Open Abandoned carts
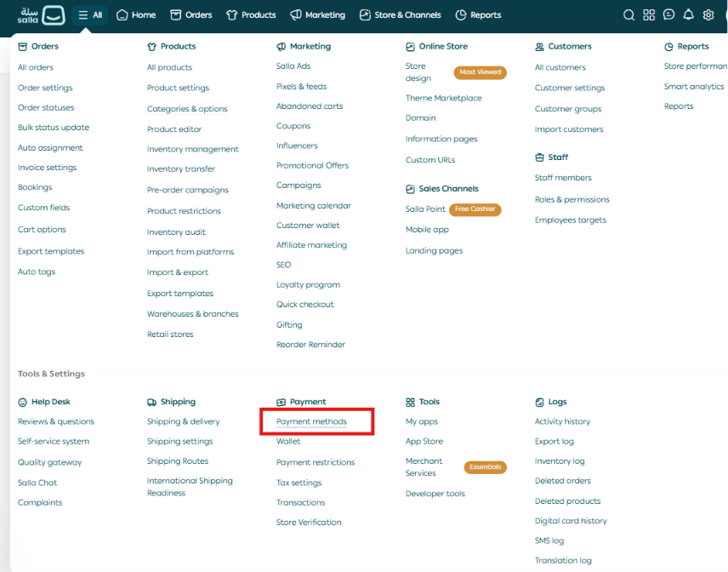728x572 pixels. 310,106
